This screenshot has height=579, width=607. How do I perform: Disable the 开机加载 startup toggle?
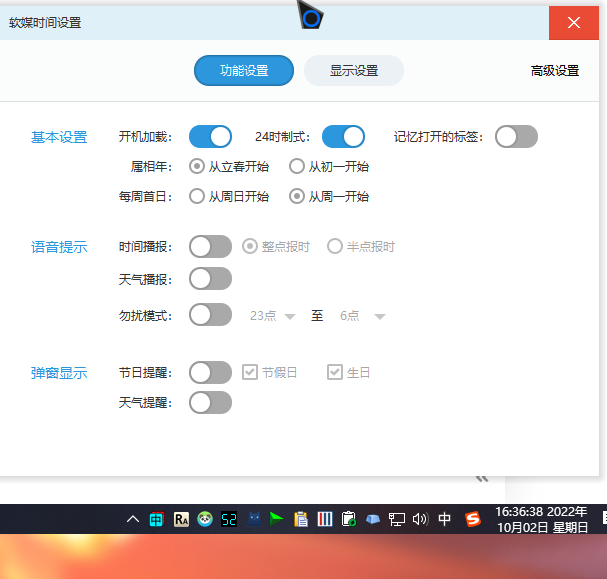[210, 136]
